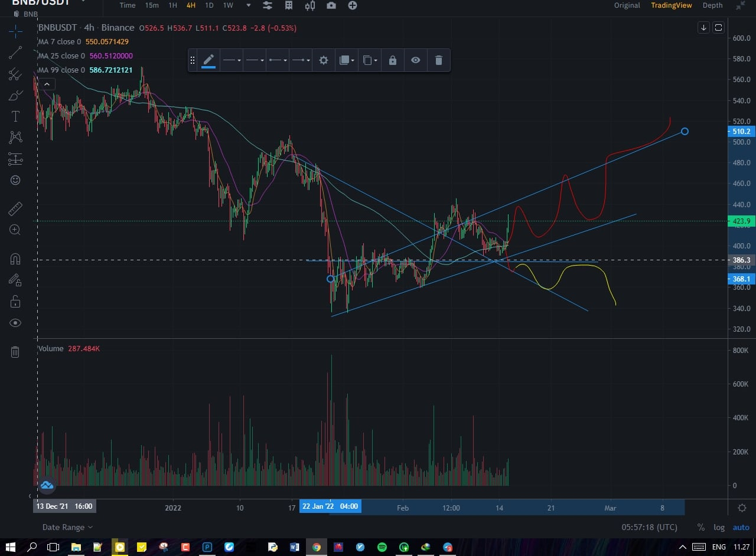Open the XABCD pattern tools
This screenshot has height=556, width=756.
tap(15, 138)
